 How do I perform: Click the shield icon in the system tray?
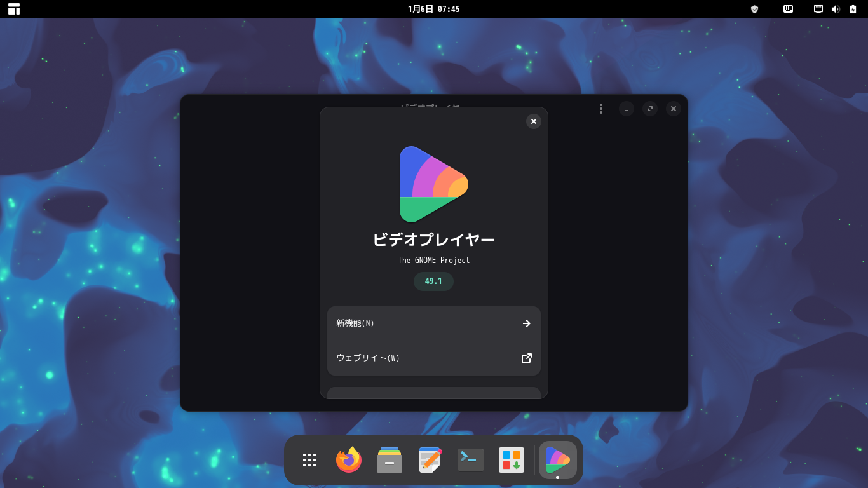point(754,9)
